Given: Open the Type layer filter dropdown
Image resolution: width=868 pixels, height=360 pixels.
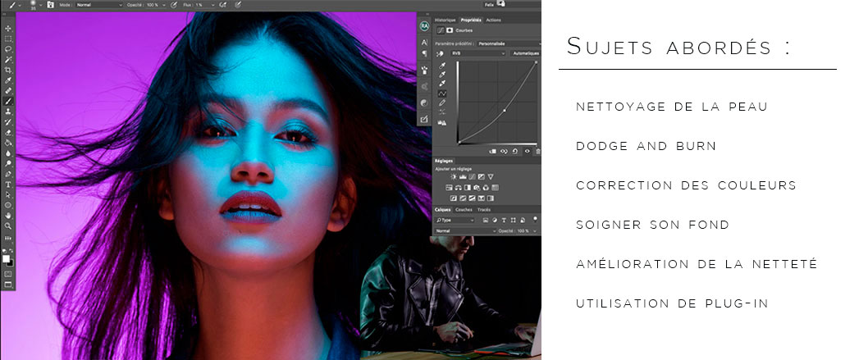Looking at the screenshot, I should pos(455,220).
